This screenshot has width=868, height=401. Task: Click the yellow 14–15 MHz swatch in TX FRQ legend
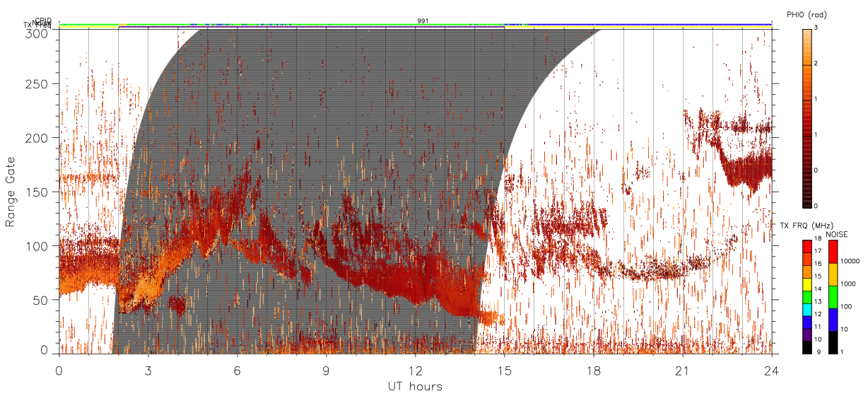(807, 284)
